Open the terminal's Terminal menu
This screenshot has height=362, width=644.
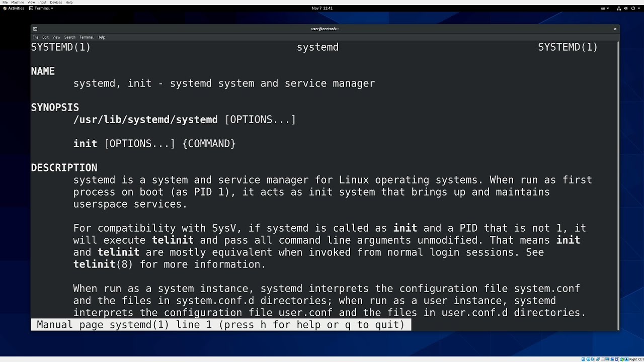coord(86,37)
